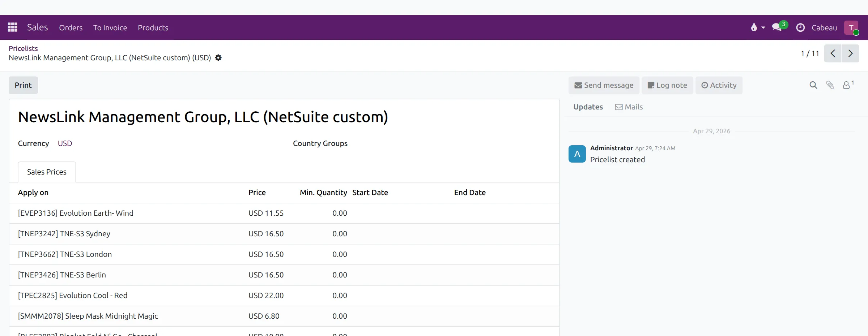Go back to Pricelists breadcrumb
Screen dimensions: 868x336
23,48
